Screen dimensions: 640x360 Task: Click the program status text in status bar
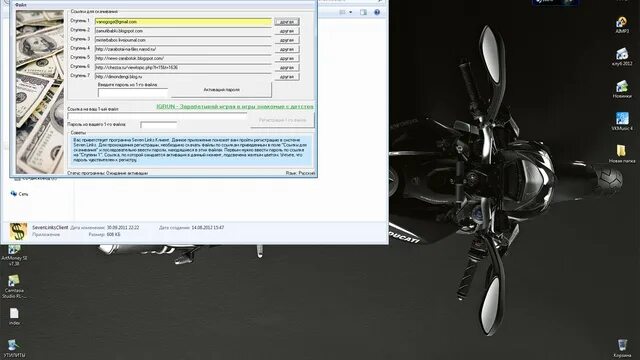[x=108, y=173]
